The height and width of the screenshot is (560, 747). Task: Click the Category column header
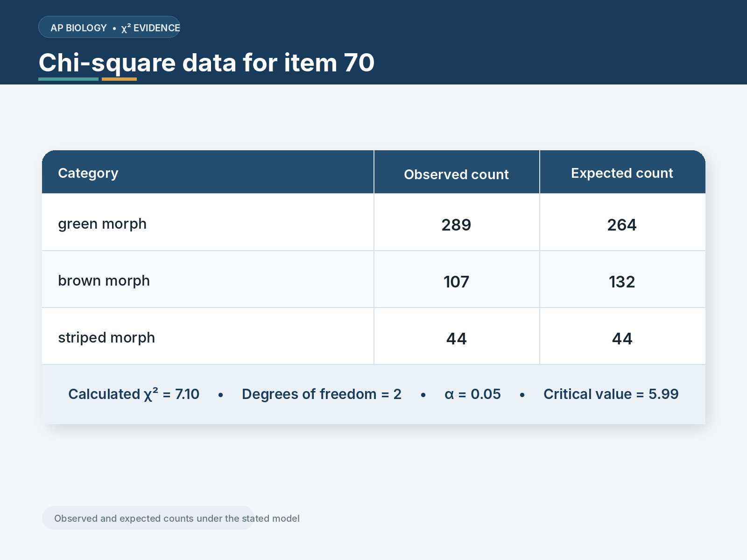(88, 173)
